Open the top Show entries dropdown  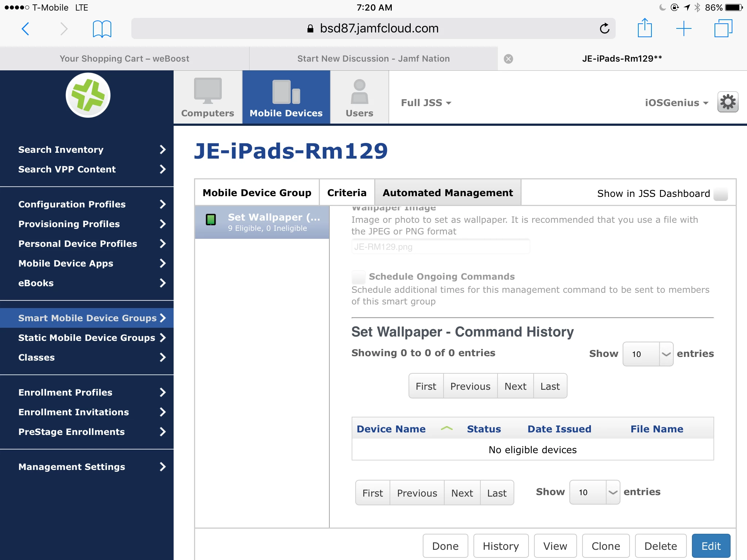647,354
